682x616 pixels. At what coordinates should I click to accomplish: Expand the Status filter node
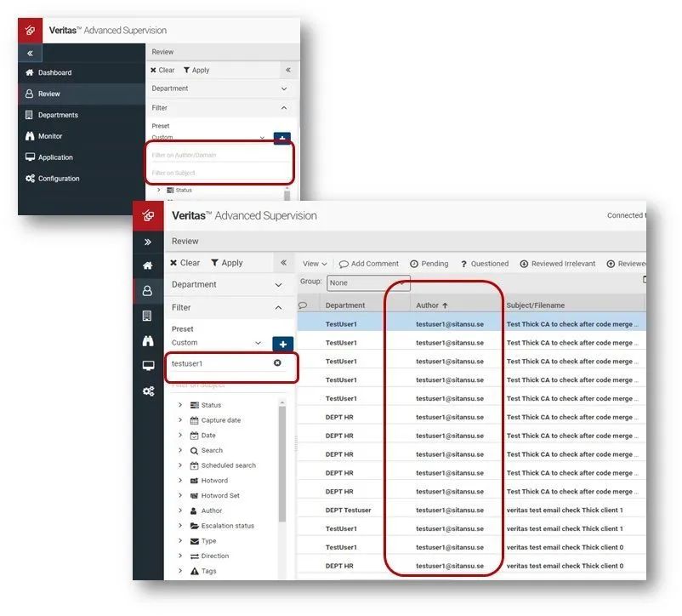coord(180,405)
